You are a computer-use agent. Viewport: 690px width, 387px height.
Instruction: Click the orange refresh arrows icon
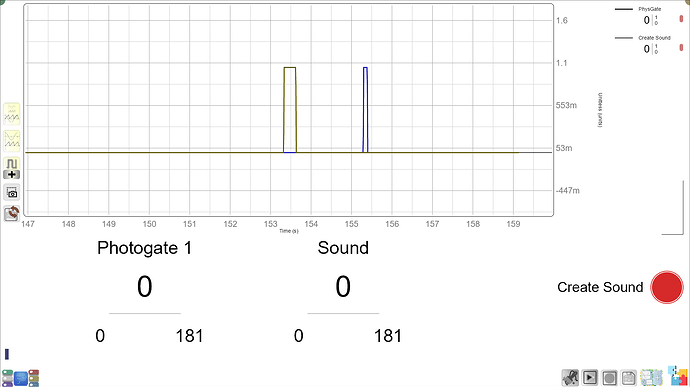[12, 214]
